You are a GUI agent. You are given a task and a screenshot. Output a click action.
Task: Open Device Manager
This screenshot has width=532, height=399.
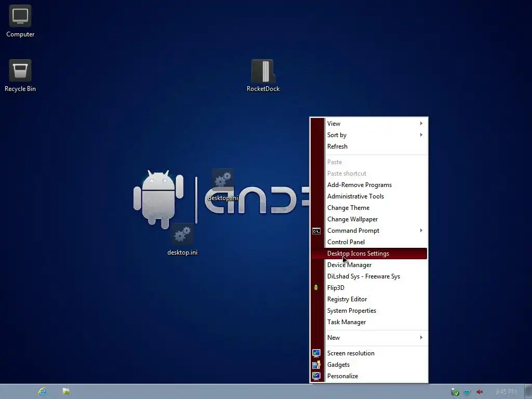369,265
